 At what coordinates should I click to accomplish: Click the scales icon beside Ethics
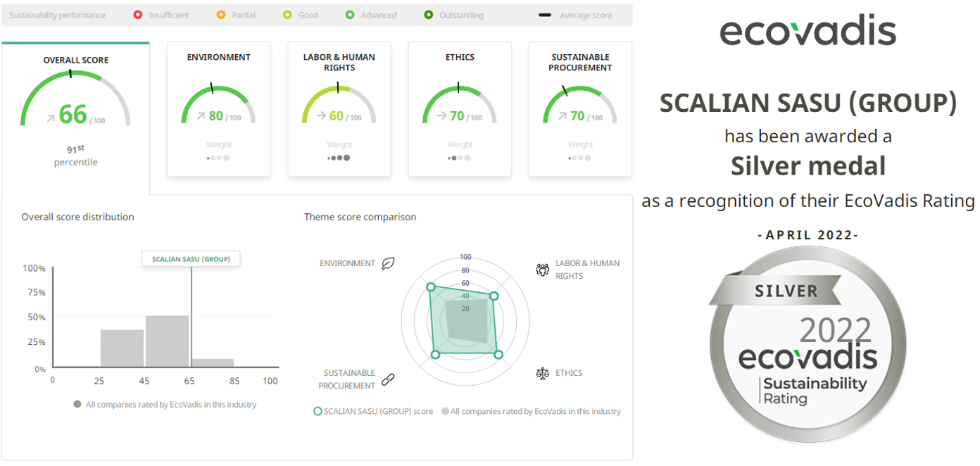(542, 373)
